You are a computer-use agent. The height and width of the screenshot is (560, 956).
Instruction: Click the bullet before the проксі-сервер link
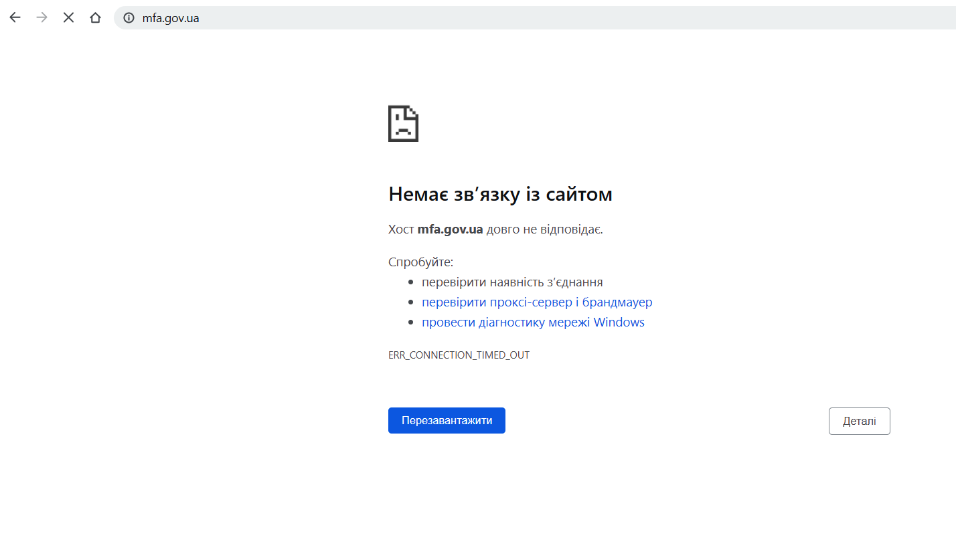pos(412,303)
